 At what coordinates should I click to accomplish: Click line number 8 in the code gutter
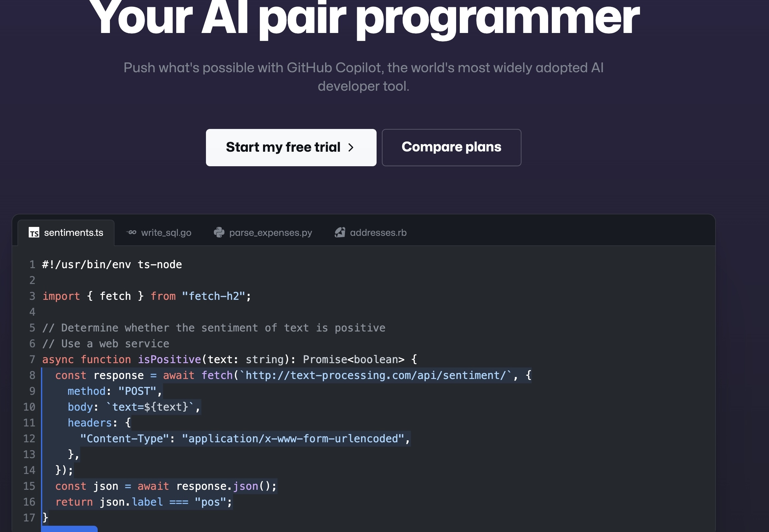(x=32, y=375)
